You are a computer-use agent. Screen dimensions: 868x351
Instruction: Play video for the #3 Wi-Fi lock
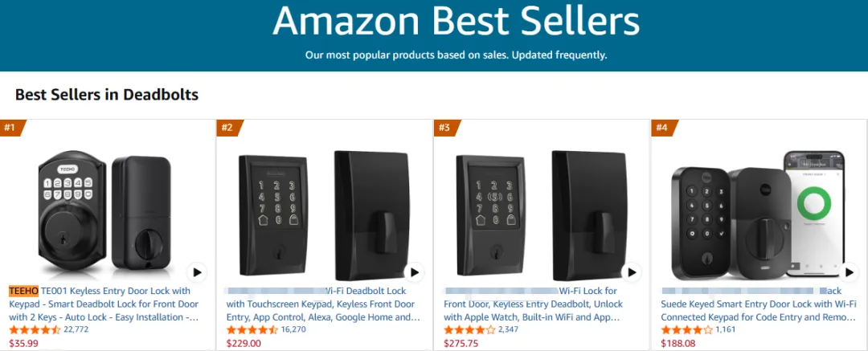click(x=631, y=272)
